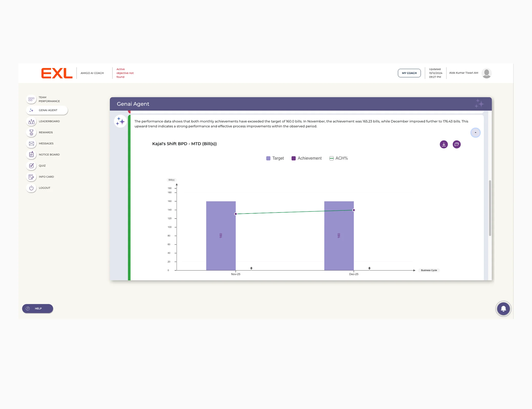This screenshot has height=409, width=532.
Task: Open the Notice Board clipboard icon
Action: [x=31, y=155]
